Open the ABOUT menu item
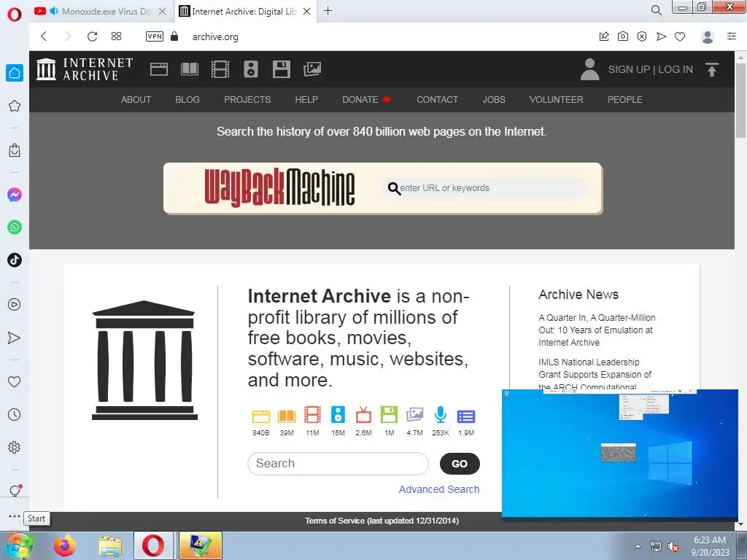The image size is (747, 560). (x=136, y=99)
